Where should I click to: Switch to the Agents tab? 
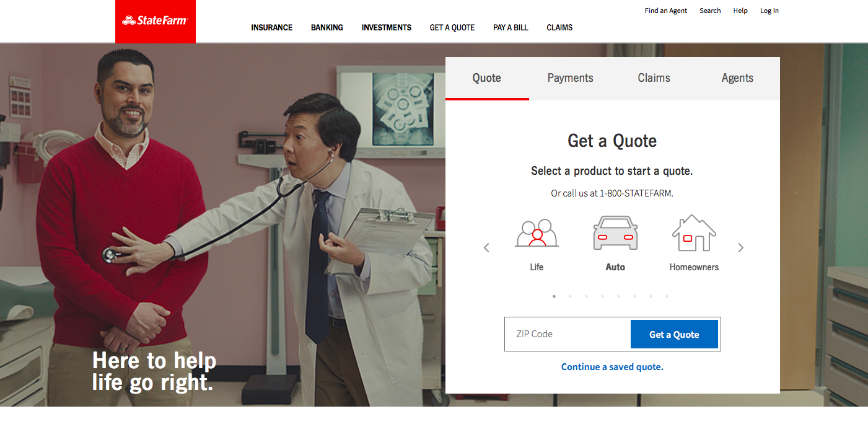pos(737,78)
